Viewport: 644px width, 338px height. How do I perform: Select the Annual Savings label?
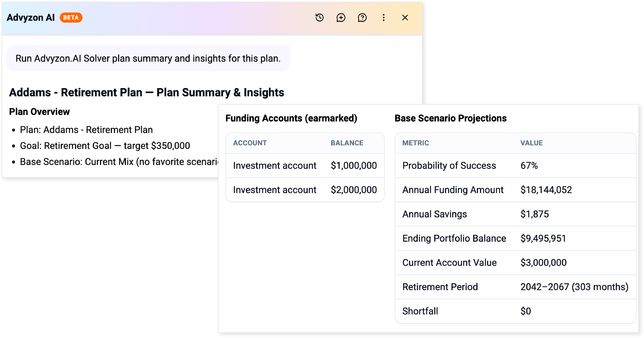pyautogui.click(x=434, y=214)
